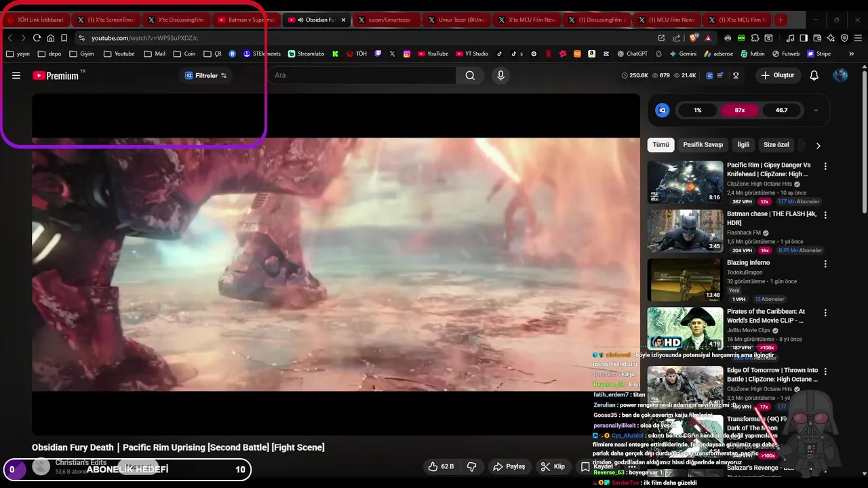Open the YouTube hamburger guide menu
The image size is (868, 488).
pyautogui.click(x=16, y=75)
